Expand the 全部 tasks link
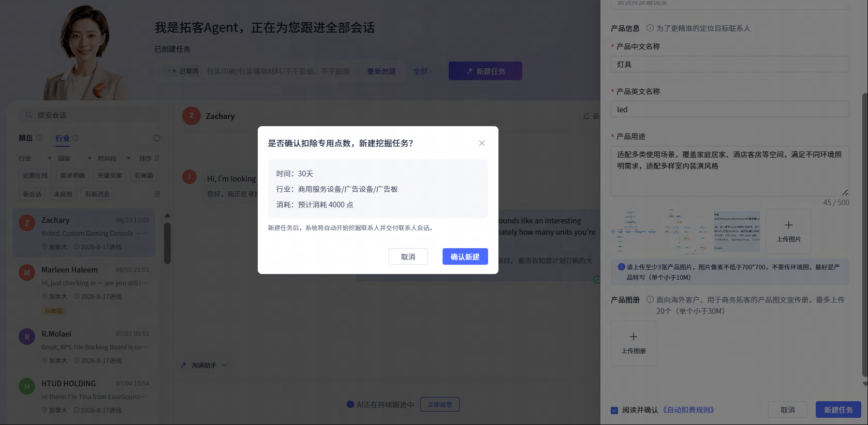The height and width of the screenshot is (425, 868). coord(422,71)
